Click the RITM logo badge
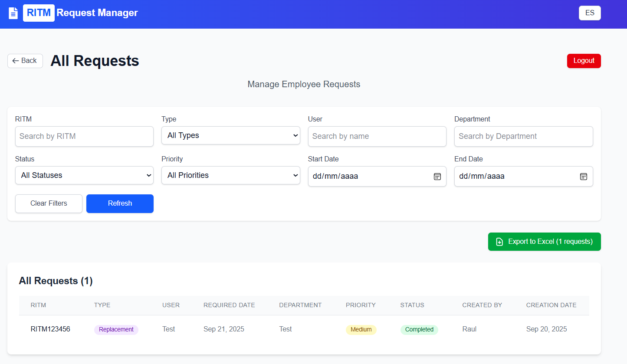 [39, 13]
